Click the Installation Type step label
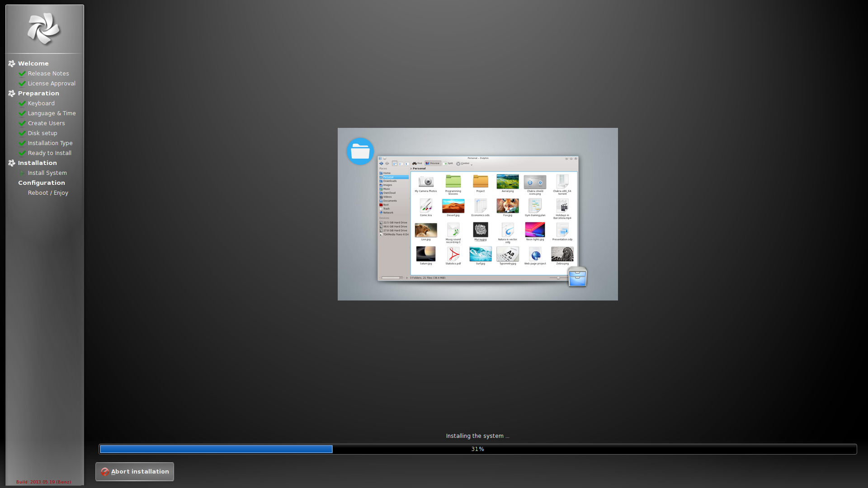This screenshot has width=868, height=488. pyautogui.click(x=50, y=143)
